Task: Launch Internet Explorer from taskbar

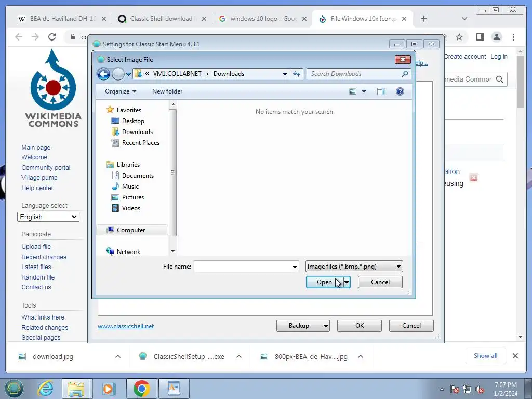Action: [45, 389]
